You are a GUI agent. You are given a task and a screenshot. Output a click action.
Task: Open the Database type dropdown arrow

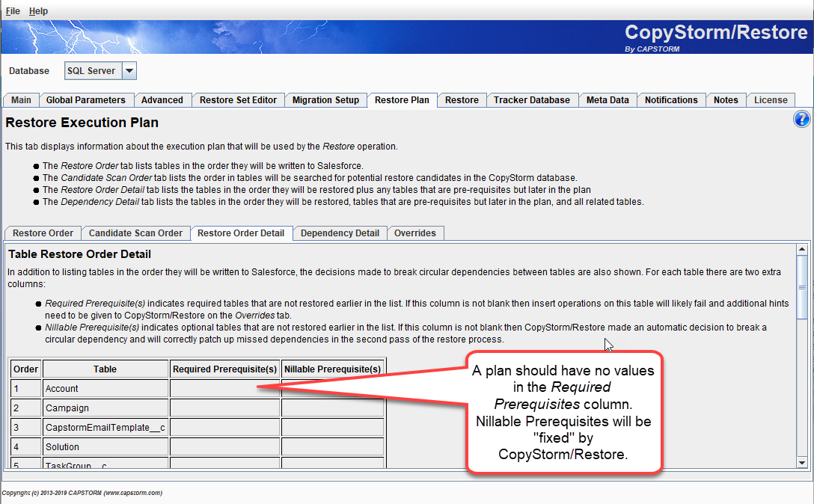coord(129,70)
